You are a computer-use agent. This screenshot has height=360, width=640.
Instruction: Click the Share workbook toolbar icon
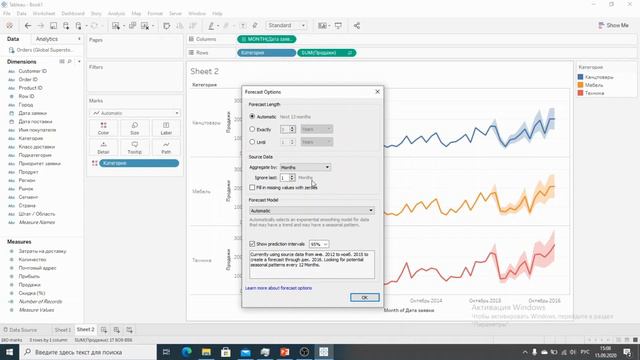[x=357, y=26]
